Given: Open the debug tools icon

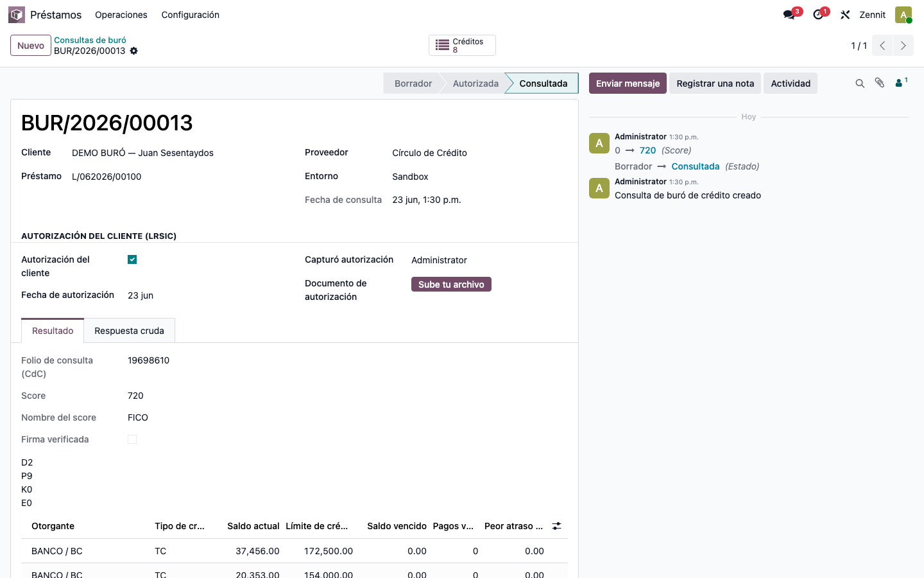Looking at the screenshot, I should coord(845,15).
